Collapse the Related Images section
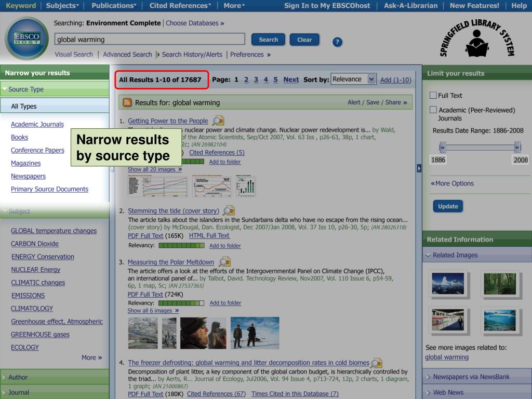The width and height of the screenshot is (532, 399). (x=477, y=255)
